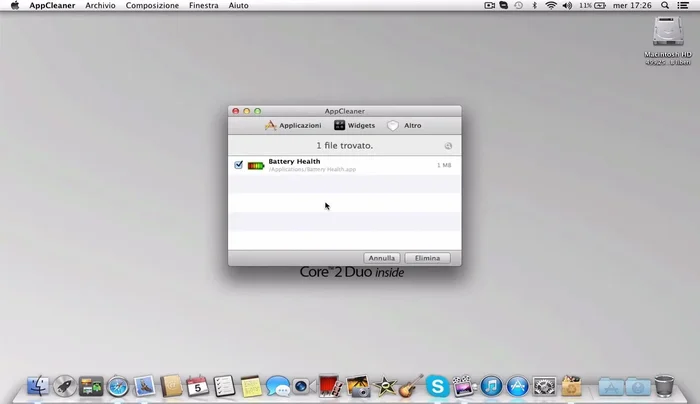Click the history clock icon beside file count
The width and height of the screenshot is (700, 404).
448,146
